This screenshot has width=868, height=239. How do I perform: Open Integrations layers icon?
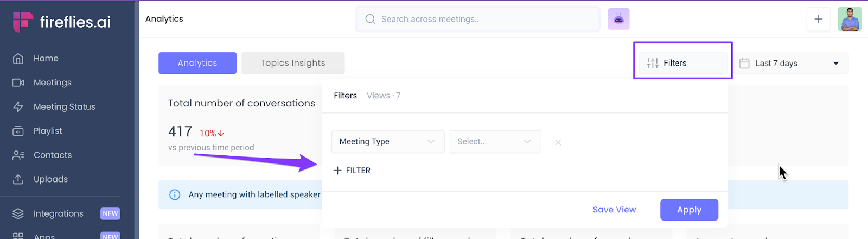pyautogui.click(x=18, y=214)
